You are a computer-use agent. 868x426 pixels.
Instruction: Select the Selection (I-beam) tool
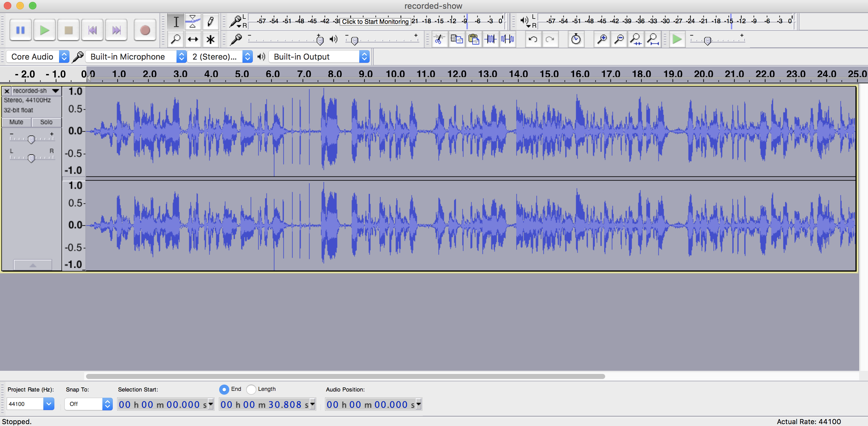[176, 22]
